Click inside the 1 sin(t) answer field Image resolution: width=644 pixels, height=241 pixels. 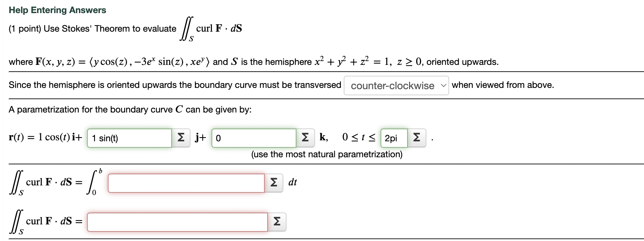point(130,138)
